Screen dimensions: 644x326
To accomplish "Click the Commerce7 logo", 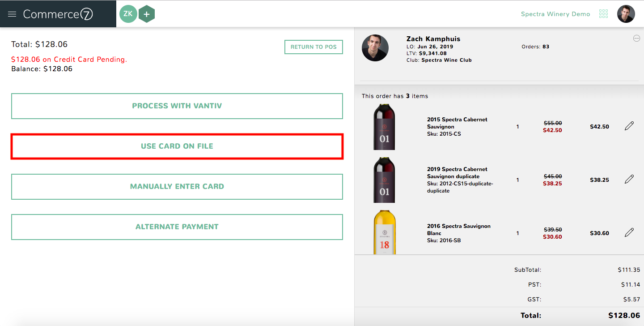I will (58, 14).
